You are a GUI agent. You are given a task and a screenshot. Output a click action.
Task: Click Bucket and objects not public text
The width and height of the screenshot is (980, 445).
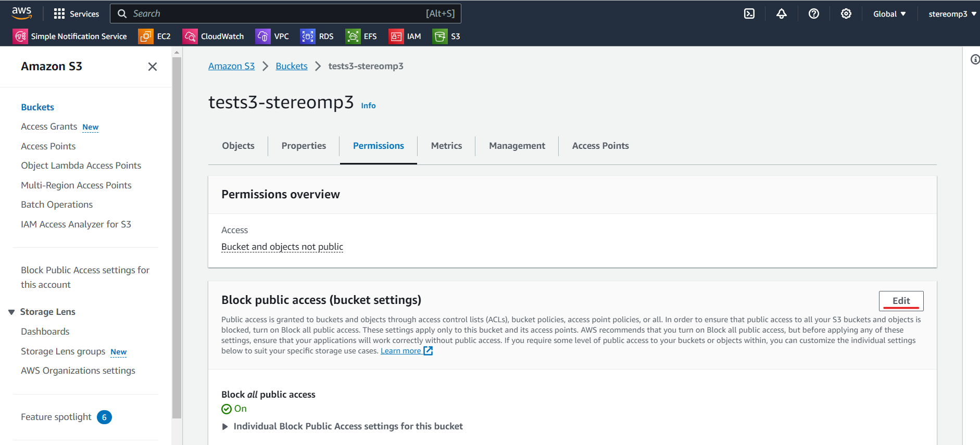coord(282,247)
